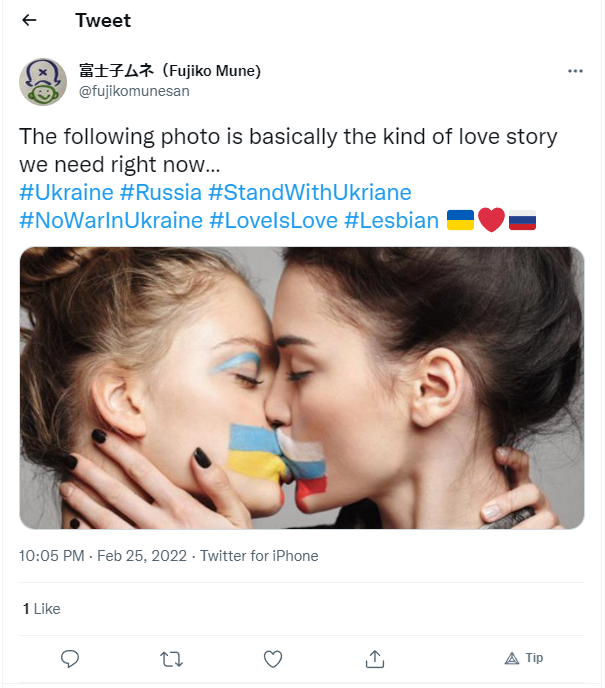Screen dimensions: 605x688
Task: Click the reply speech bubble icon
Action: (70, 658)
